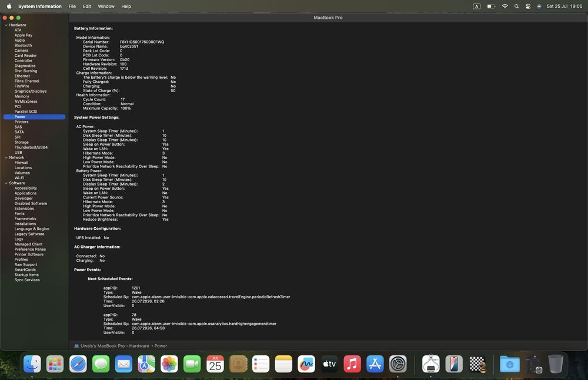The image size is (588, 380).
Task: Open the Edit menu
Action: (87, 6)
